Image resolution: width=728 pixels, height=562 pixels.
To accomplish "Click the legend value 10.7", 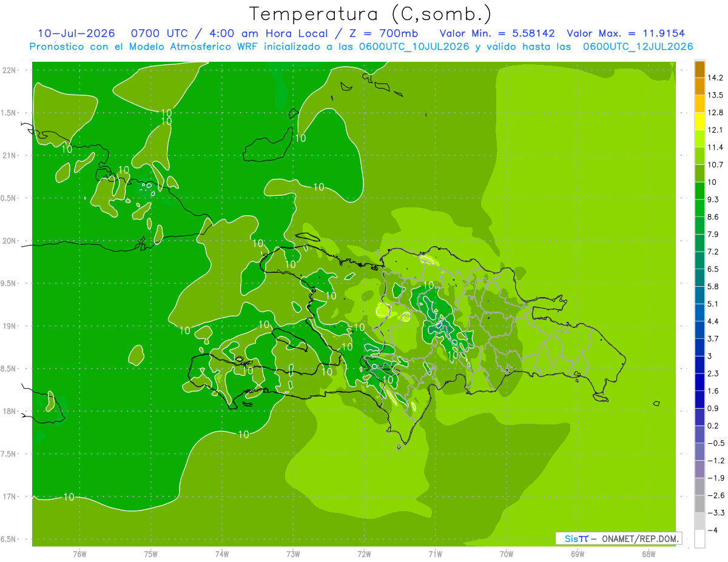I will (x=715, y=165).
